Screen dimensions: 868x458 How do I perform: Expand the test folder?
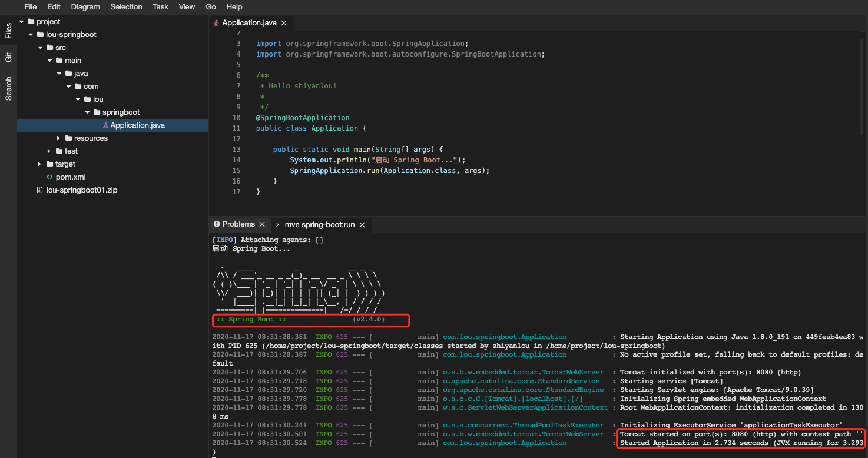[x=49, y=151]
